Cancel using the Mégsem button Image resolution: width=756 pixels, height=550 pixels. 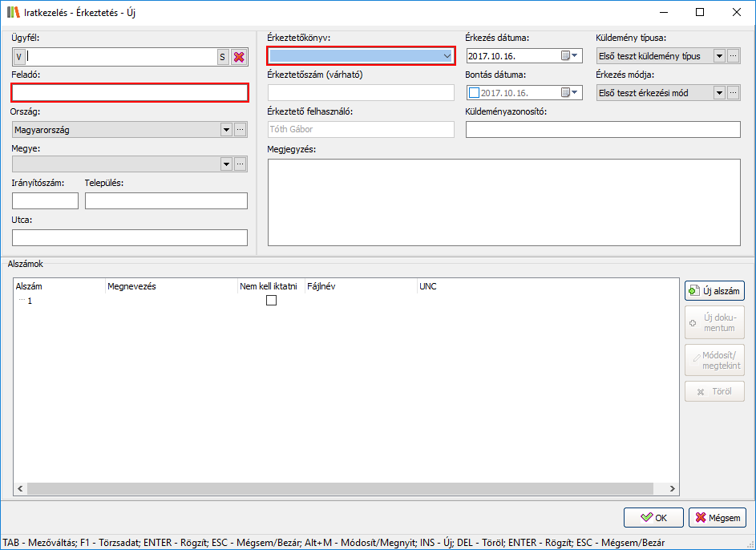pyautogui.click(x=717, y=517)
